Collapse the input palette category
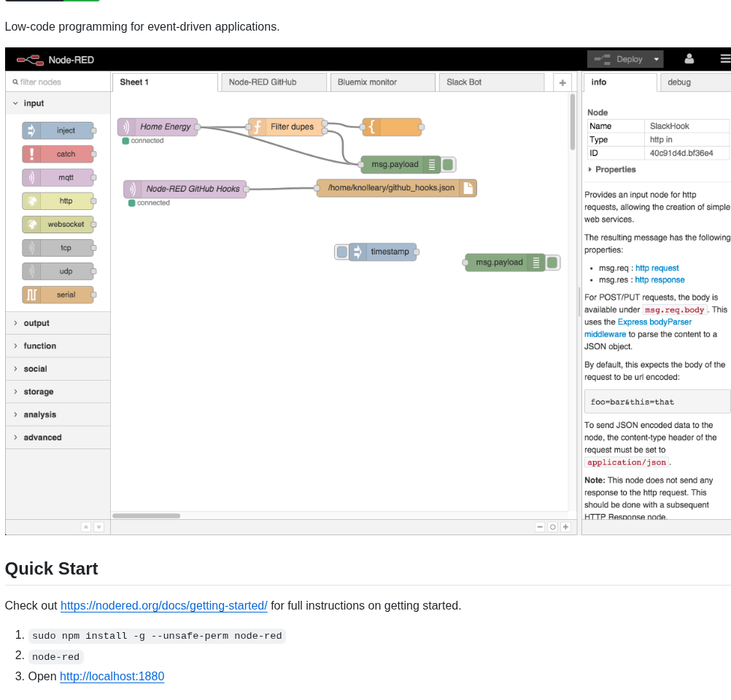Image resolution: width=731 pixels, height=700 pixels. [58, 103]
